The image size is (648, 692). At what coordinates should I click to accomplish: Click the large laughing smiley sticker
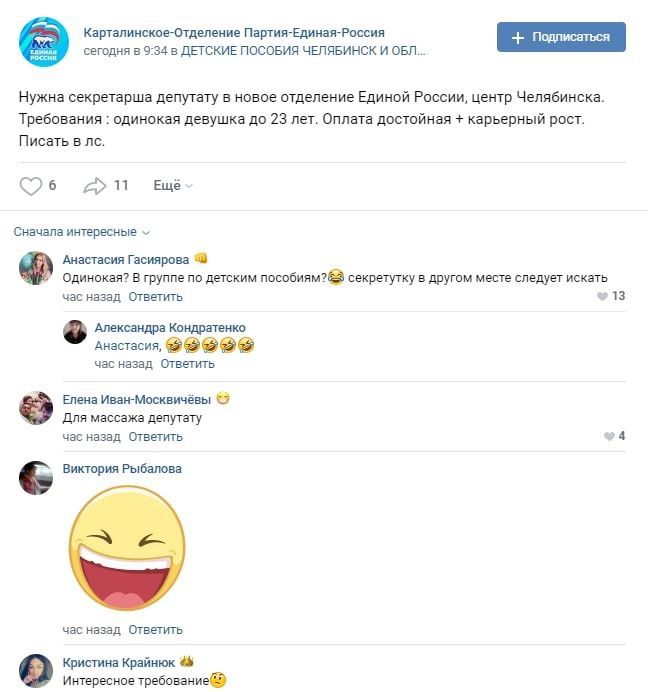127,548
